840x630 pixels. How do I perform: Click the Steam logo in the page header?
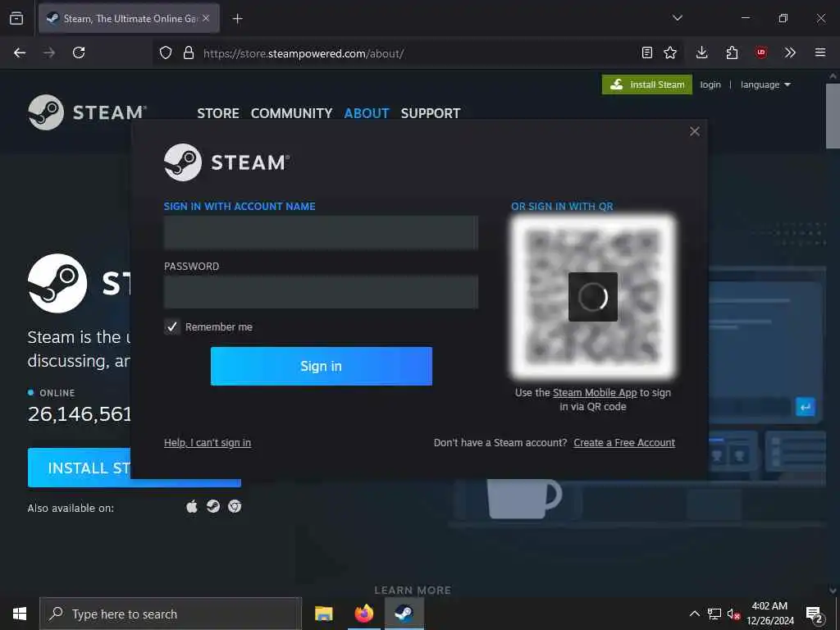click(x=87, y=112)
